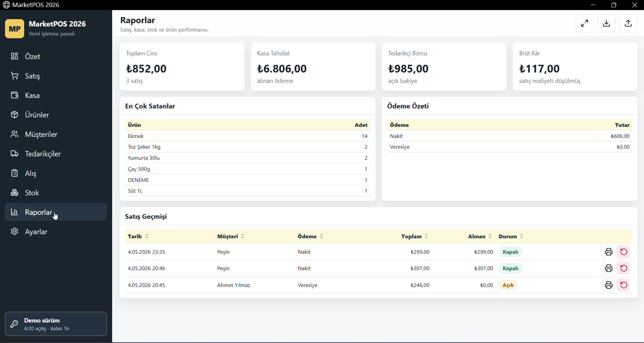The image size is (644, 343).
Task: Refund the ₺307,00 sale
Action: pos(624,269)
